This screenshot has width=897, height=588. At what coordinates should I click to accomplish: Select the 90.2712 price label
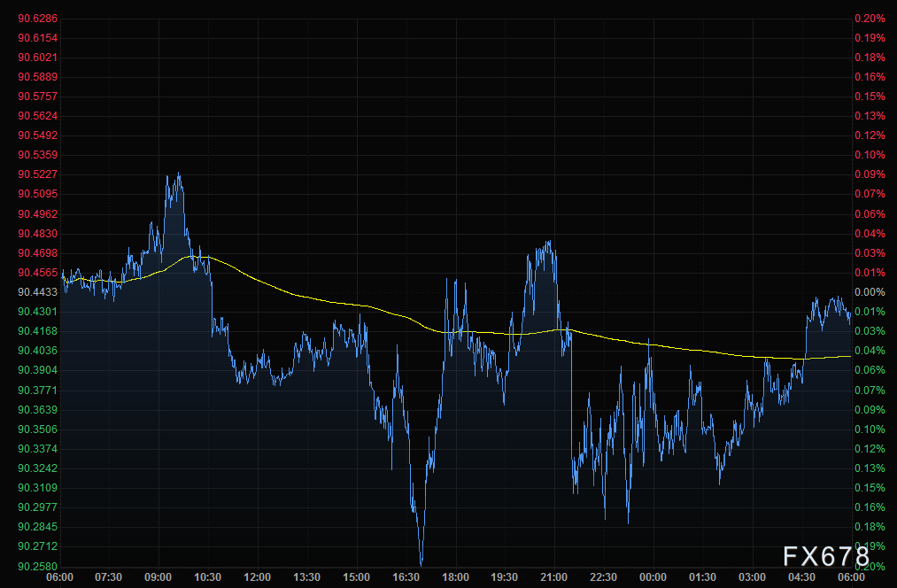38,545
